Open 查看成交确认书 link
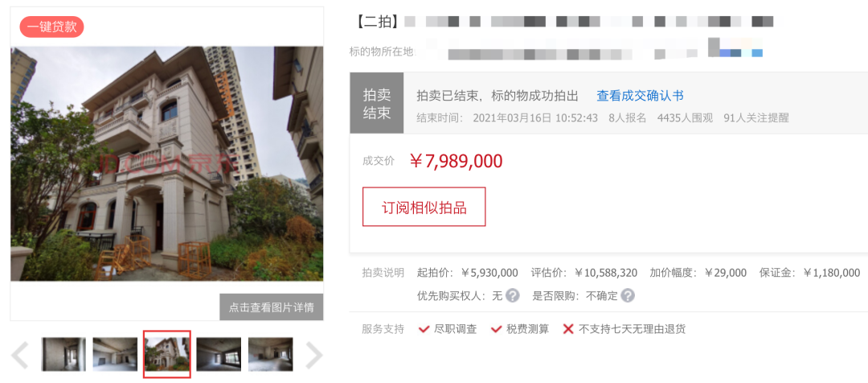This screenshot has height=383, width=868. click(x=640, y=96)
